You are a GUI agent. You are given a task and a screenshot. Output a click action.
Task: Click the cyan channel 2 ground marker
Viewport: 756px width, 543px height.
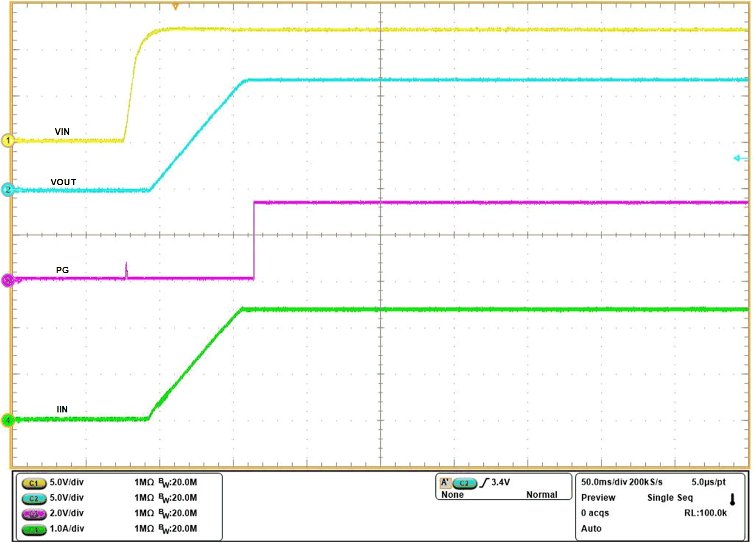(x=8, y=189)
